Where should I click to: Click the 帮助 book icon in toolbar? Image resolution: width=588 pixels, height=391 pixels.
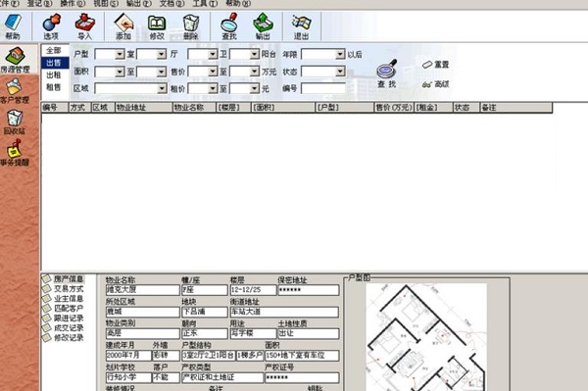(x=13, y=25)
